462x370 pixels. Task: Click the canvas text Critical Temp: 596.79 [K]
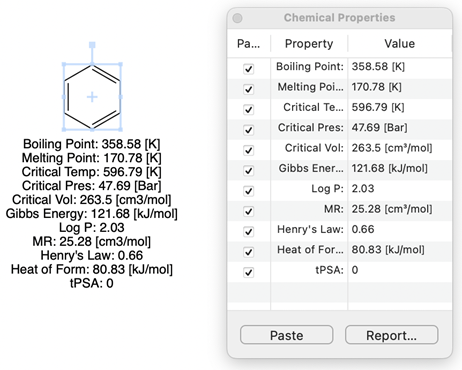(x=92, y=172)
